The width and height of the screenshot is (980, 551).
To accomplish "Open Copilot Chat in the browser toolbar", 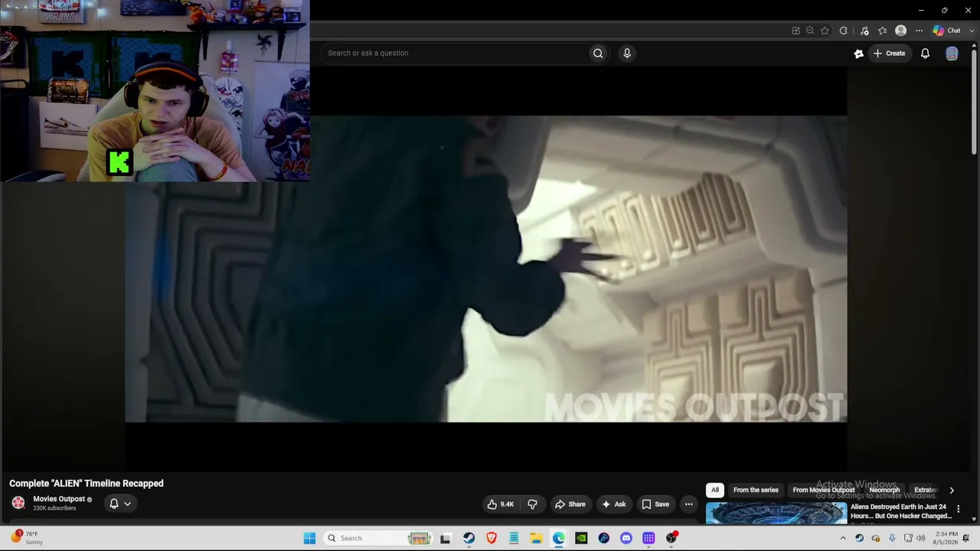I will [x=947, y=31].
